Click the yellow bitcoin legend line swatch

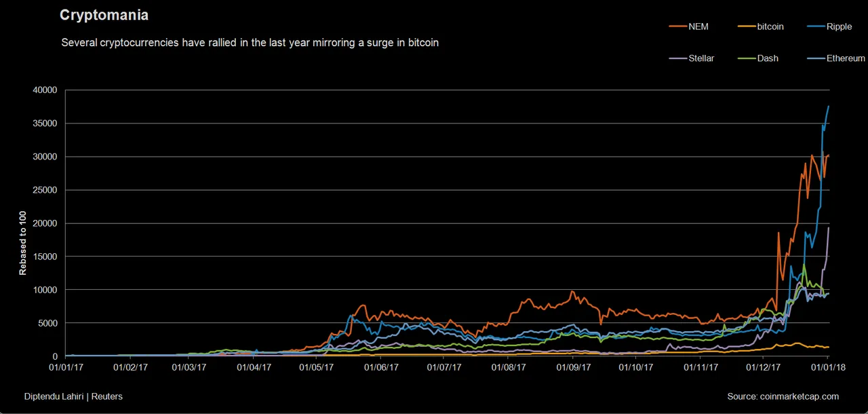pos(746,26)
